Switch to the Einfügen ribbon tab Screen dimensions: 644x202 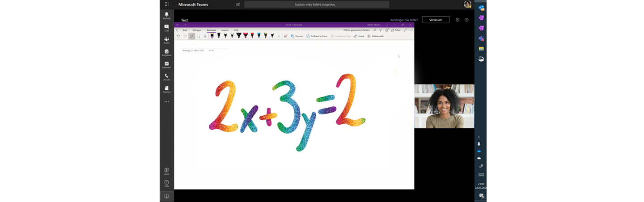click(197, 30)
